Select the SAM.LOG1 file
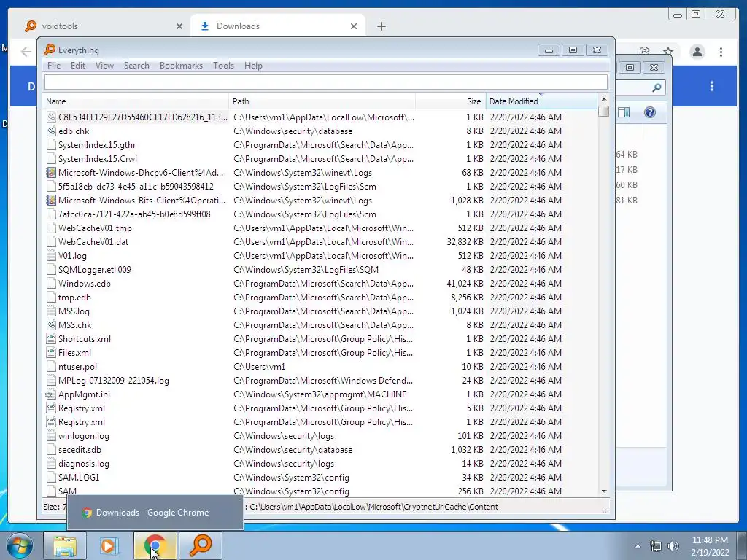The height and width of the screenshot is (560, 747). [x=79, y=477]
